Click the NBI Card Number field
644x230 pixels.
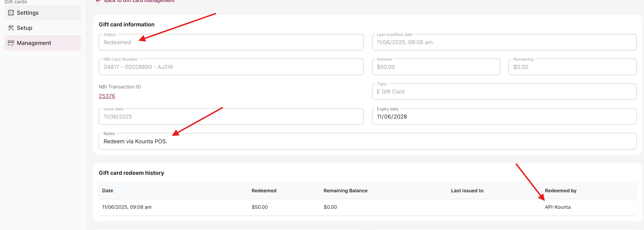pyautogui.click(x=231, y=67)
